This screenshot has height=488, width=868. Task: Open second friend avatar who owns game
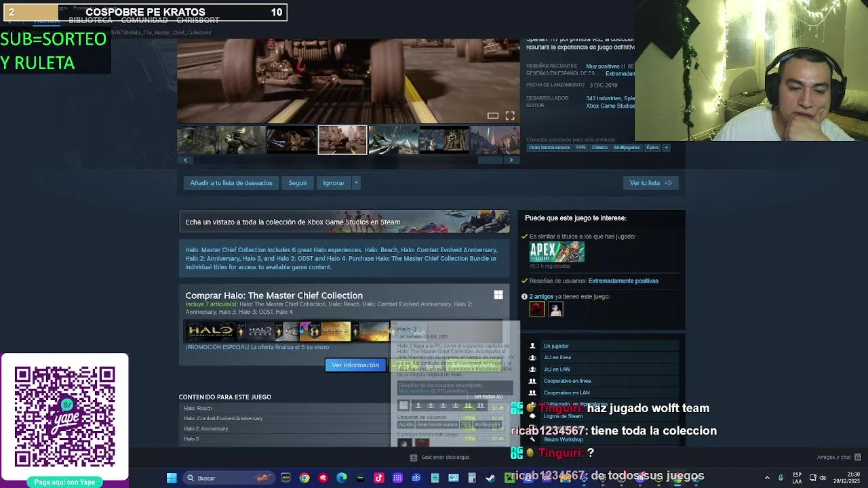[x=555, y=309]
